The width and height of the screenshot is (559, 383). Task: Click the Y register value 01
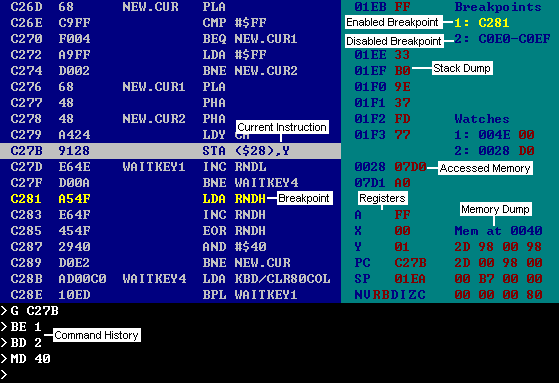(402, 247)
